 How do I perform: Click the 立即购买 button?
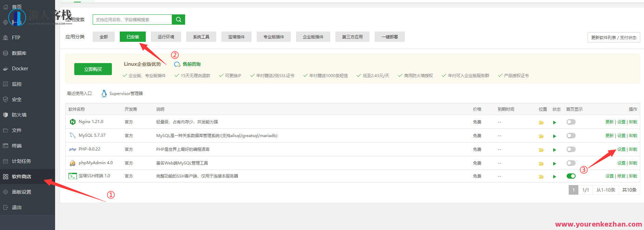pyautogui.click(x=93, y=69)
